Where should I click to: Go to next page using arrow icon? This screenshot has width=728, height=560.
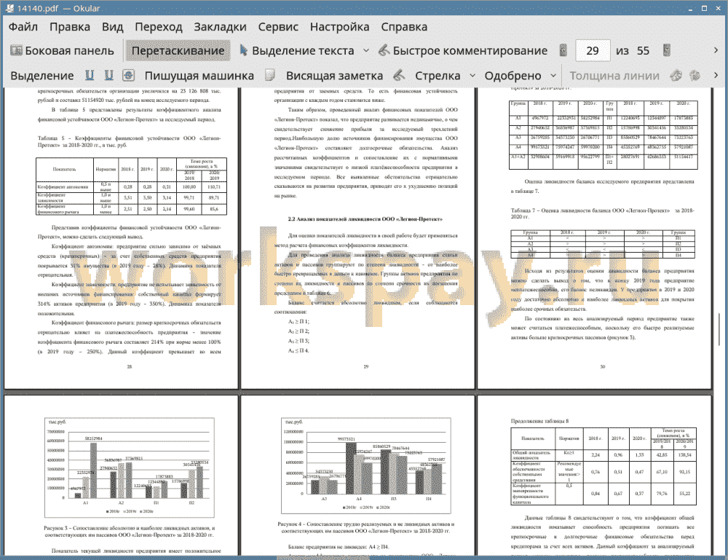pos(667,50)
